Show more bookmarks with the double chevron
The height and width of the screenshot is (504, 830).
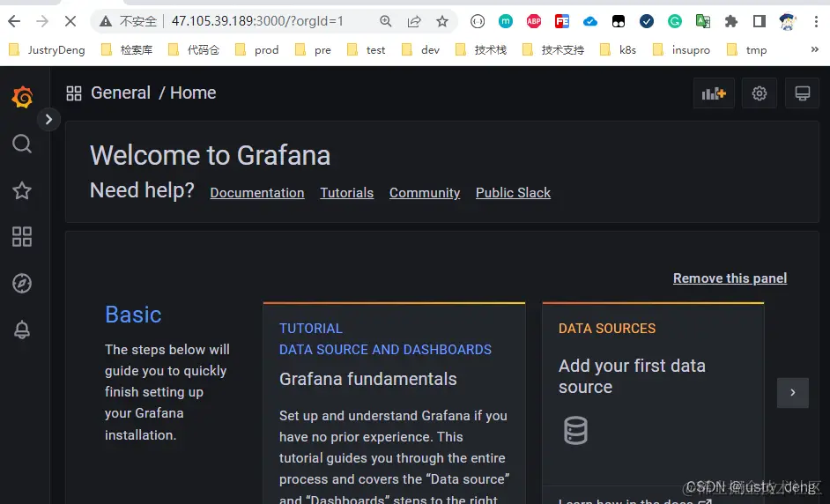pyautogui.click(x=815, y=49)
